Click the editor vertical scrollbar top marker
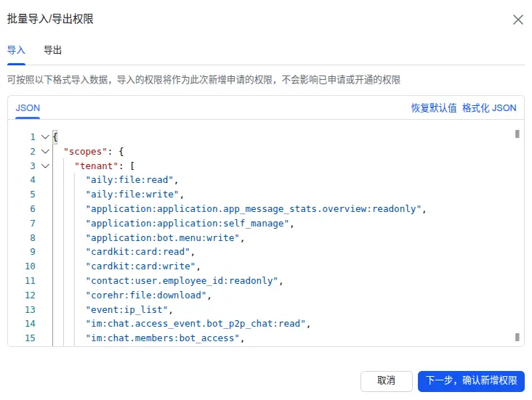 (x=517, y=134)
